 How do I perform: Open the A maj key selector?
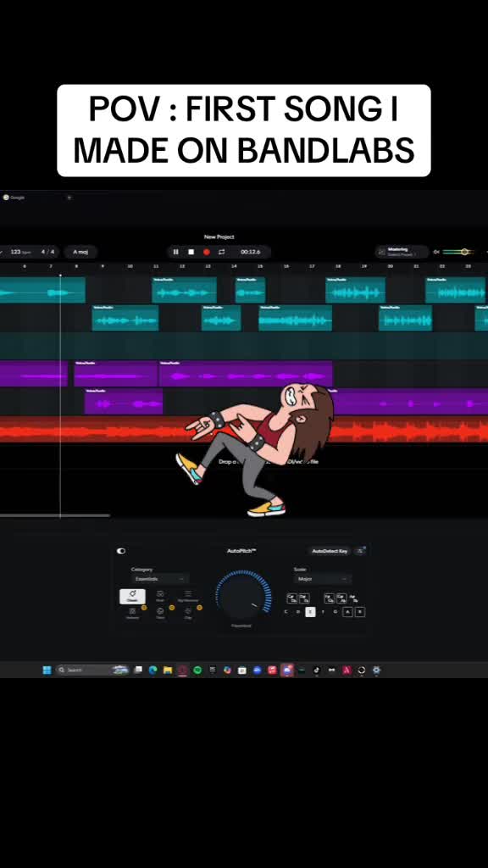point(80,252)
